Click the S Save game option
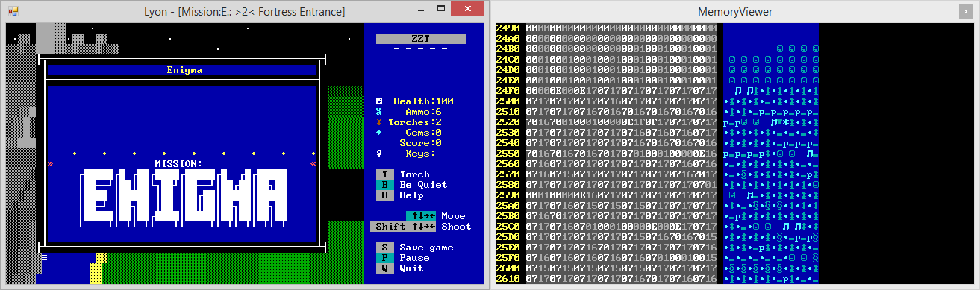 coord(415,248)
